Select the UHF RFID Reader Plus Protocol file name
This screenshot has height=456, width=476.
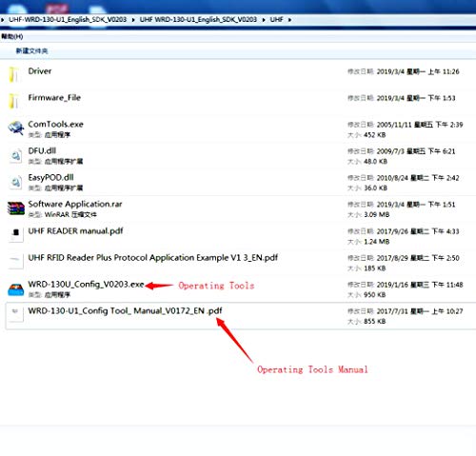[153, 258]
